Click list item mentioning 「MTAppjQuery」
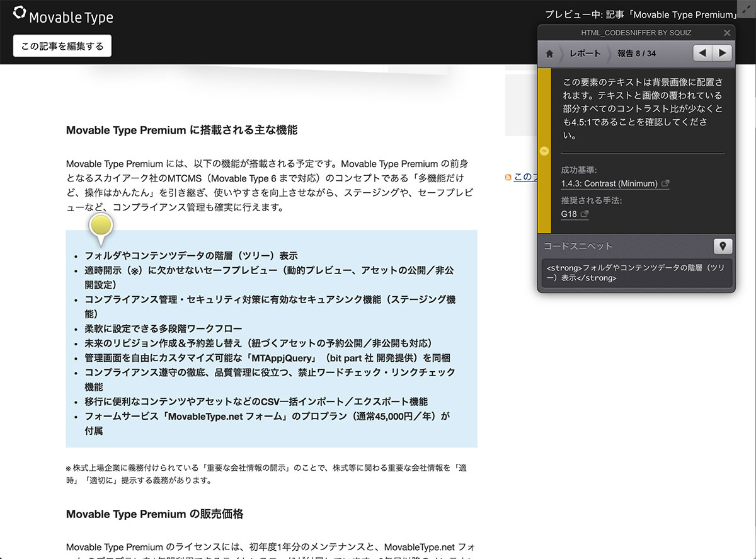This screenshot has height=559, width=756. (267, 357)
